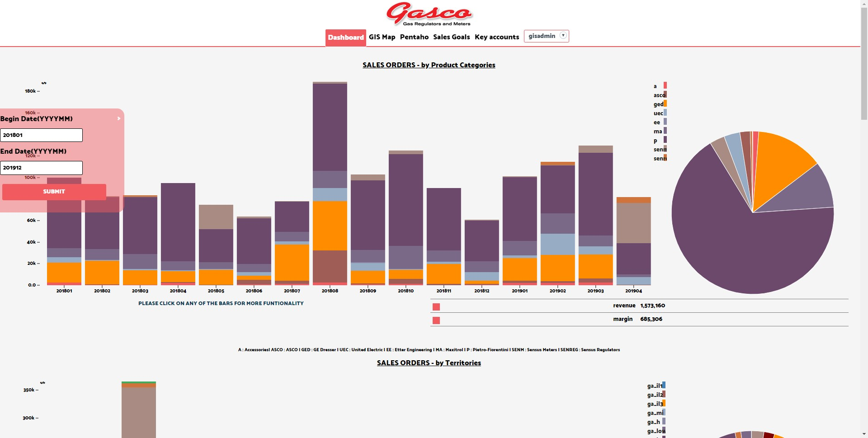
Task: Click the scrollbar down arrow
Action: [864, 434]
